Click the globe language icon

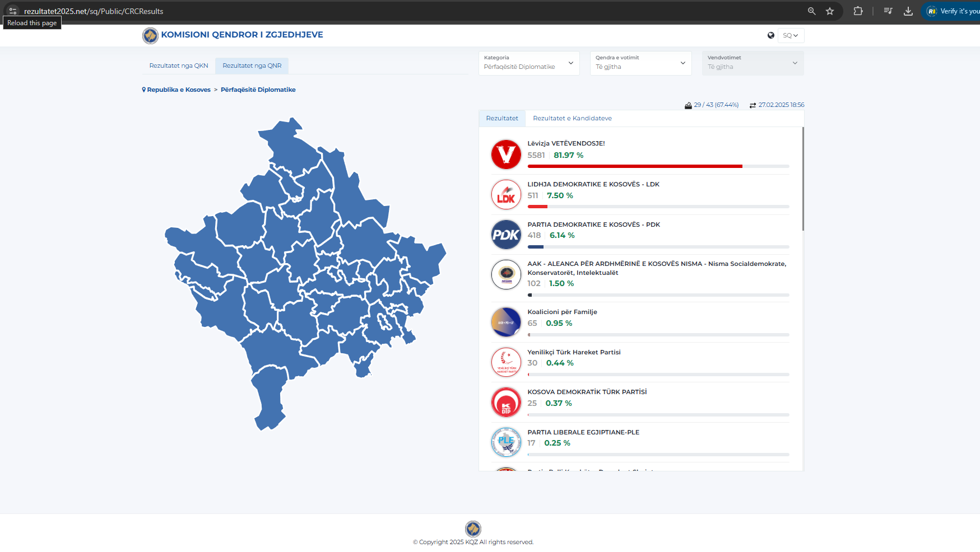[771, 35]
